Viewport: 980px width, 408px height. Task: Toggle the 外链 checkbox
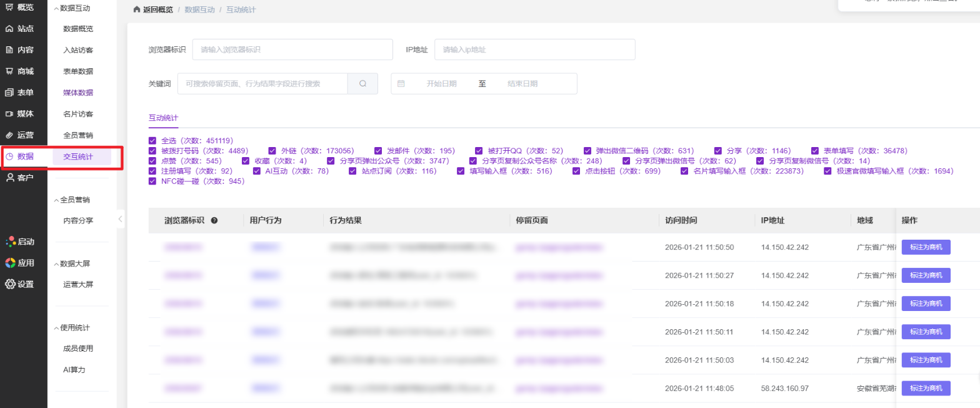point(272,151)
